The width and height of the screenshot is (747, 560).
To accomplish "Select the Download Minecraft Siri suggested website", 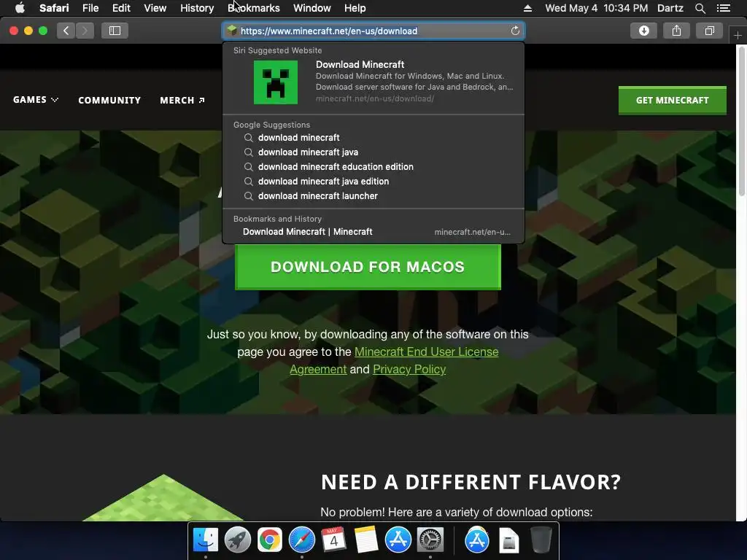I will coord(373,81).
